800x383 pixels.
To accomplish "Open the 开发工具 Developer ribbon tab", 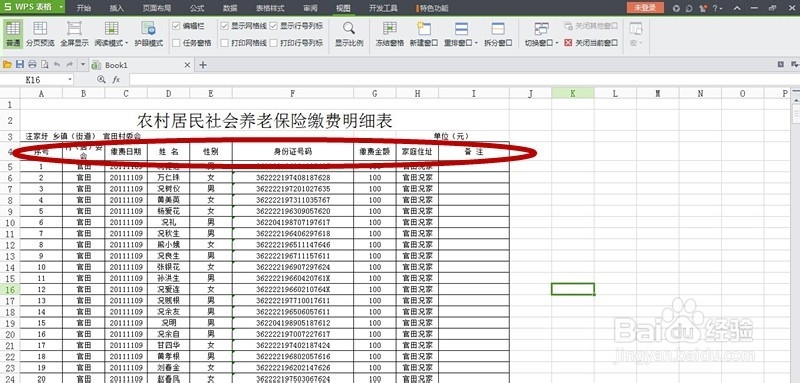I will 383,8.
